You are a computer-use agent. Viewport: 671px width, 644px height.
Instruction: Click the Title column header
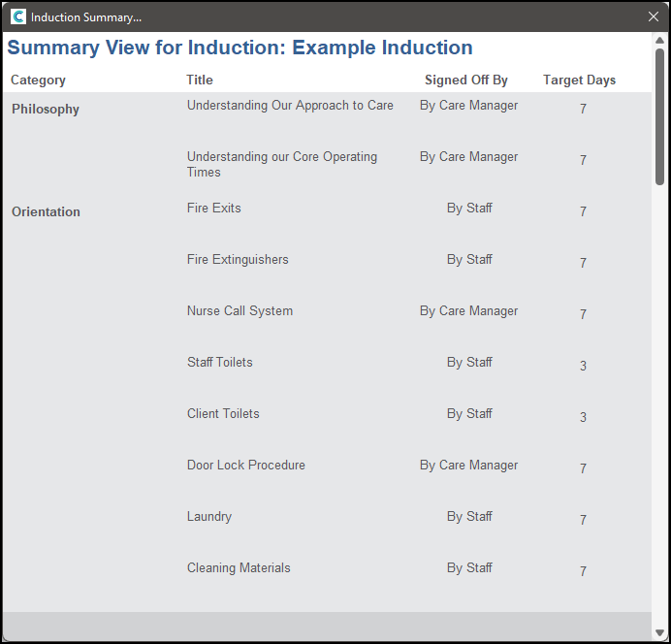click(200, 80)
